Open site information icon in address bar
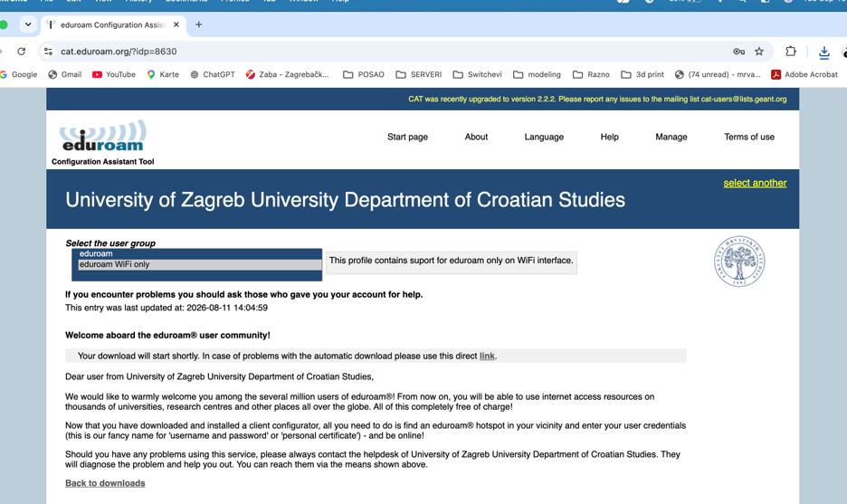This screenshot has height=504, width=847. 48,52
